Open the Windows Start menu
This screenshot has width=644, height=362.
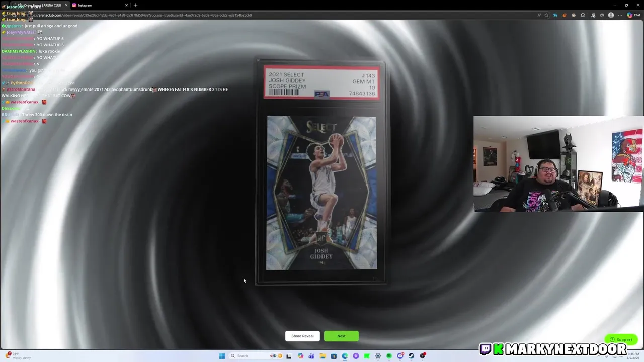pyautogui.click(x=222, y=356)
